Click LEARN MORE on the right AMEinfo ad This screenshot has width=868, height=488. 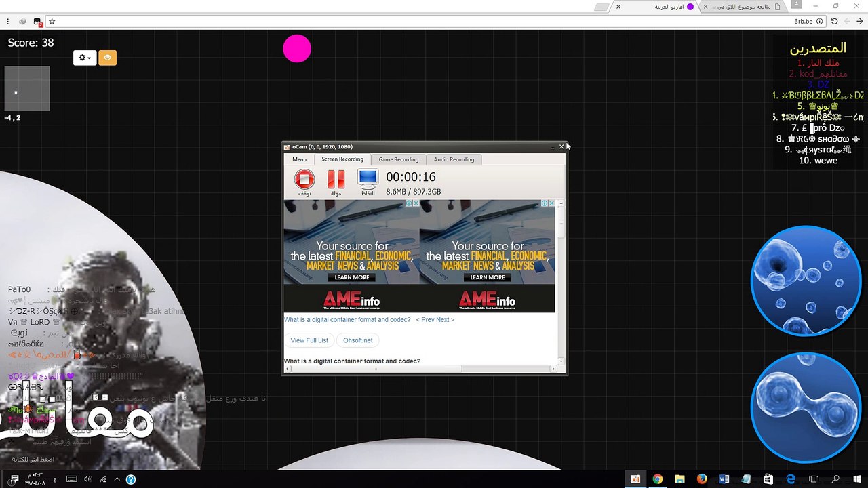[488, 277]
